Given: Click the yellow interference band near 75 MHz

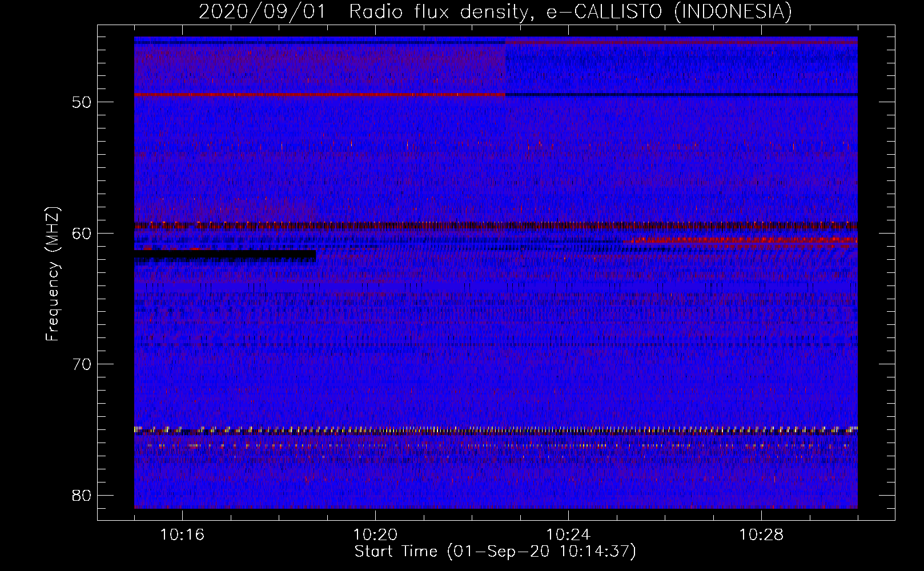Looking at the screenshot, I should [496, 429].
